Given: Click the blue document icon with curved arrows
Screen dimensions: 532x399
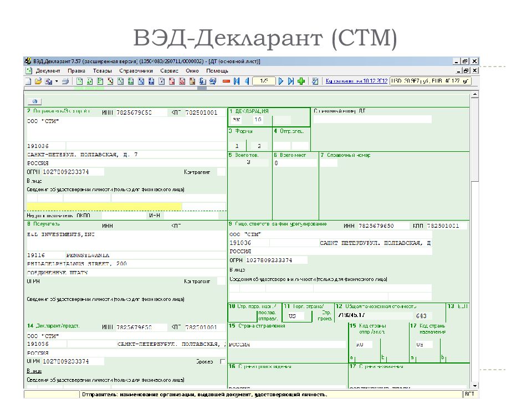Looking at the screenshot, I should pos(203,81).
